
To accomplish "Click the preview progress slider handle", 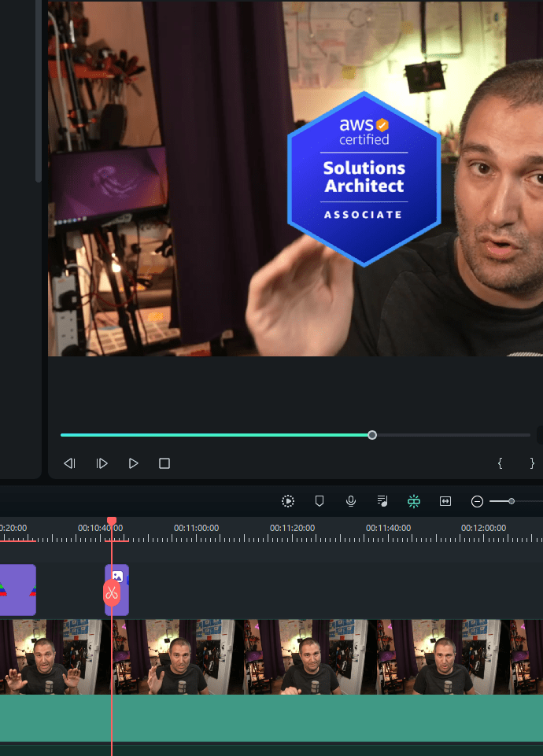I will point(372,435).
